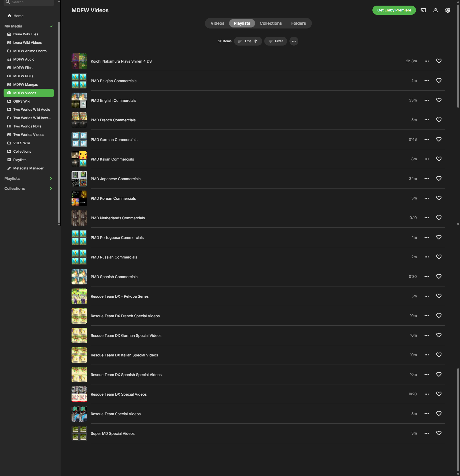Open more options for PMD Belgian Commercials
The height and width of the screenshot is (476, 460).
(x=426, y=81)
